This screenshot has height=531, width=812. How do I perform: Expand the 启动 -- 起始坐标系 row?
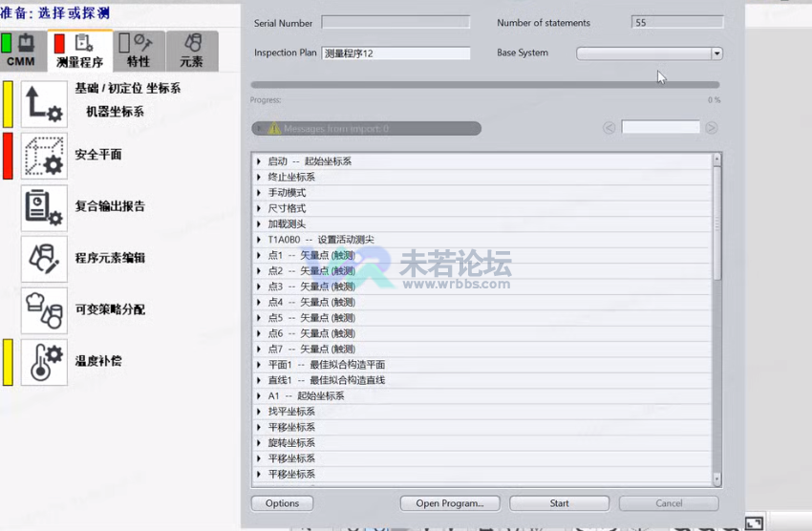pos(259,161)
